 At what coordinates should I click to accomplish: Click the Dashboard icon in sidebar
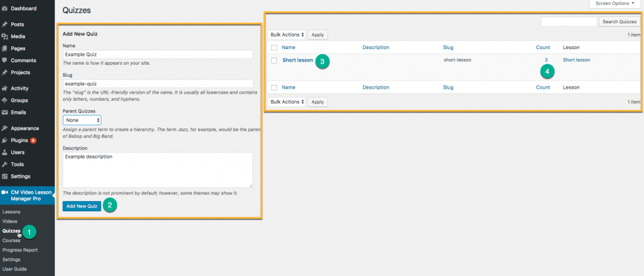[5, 8]
